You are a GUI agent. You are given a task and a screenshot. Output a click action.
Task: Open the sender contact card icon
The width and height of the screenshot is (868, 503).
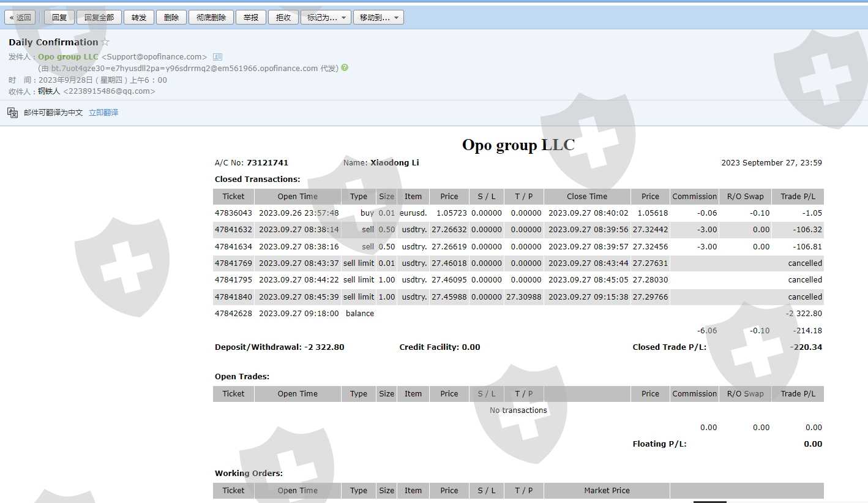(x=217, y=57)
